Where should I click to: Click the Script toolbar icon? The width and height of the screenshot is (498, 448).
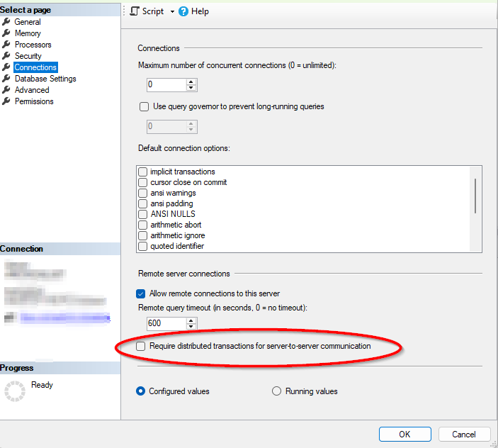[135, 11]
